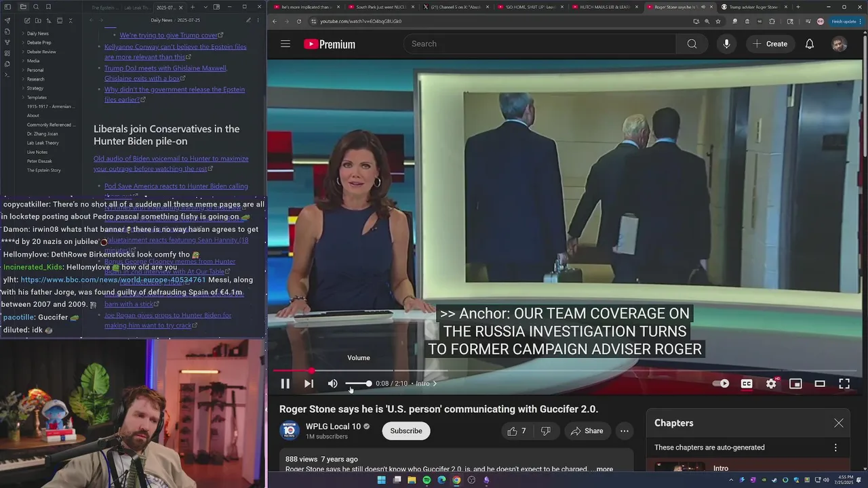
Task: Like the Roger Stone video
Action: pyautogui.click(x=517, y=431)
